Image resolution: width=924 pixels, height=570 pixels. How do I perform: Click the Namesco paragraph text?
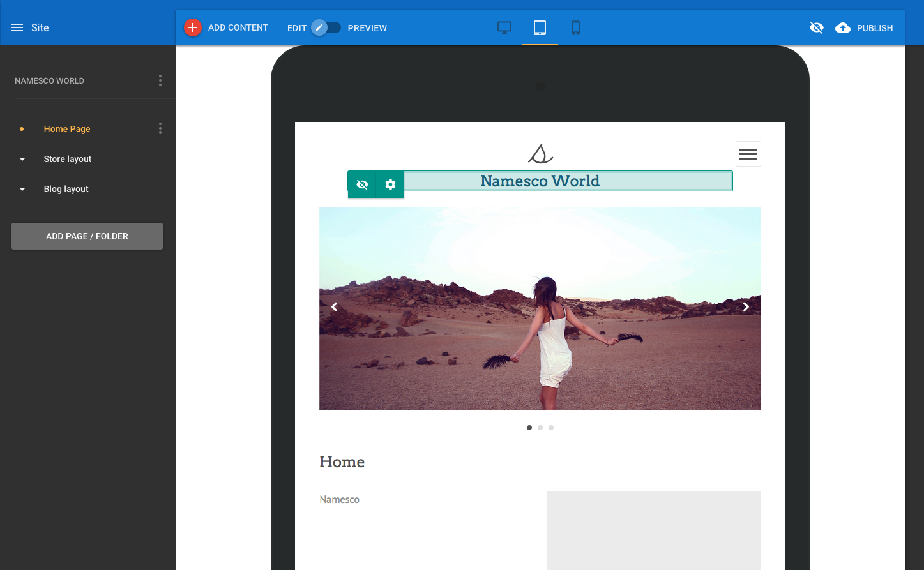point(340,499)
